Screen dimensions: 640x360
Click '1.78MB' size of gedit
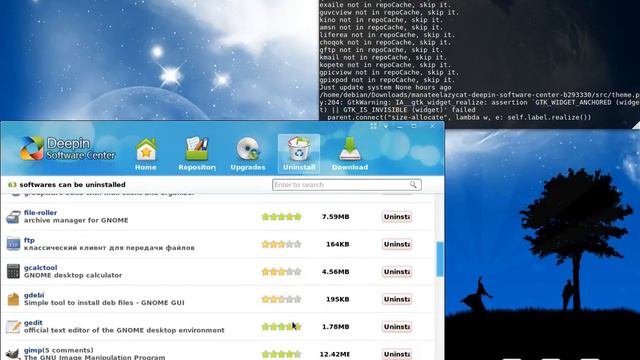point(336,327)
